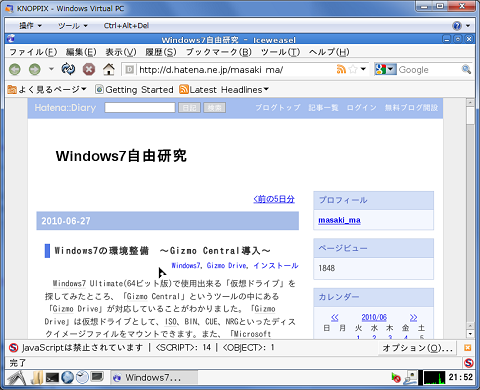Click the Windows7 tag link

186,266
